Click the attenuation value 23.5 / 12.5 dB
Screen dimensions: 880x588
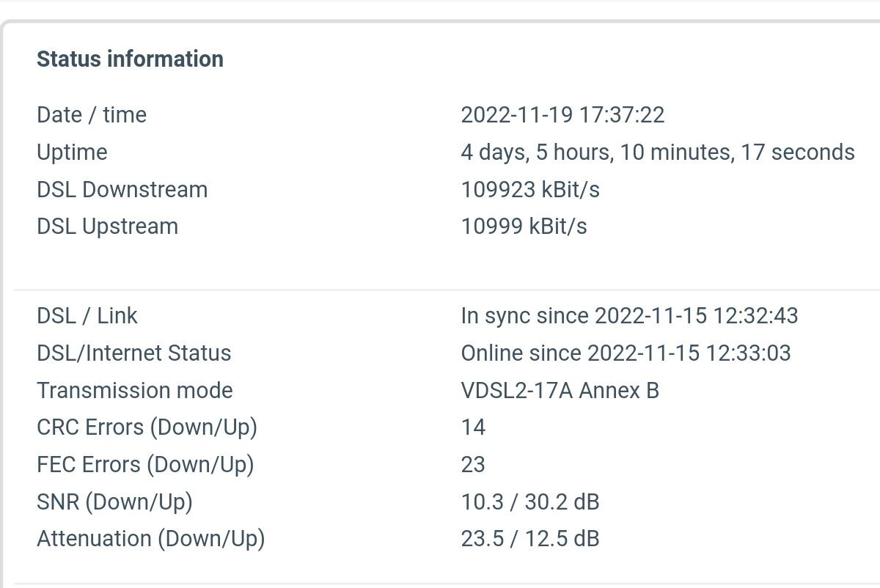tap(529, 540)
